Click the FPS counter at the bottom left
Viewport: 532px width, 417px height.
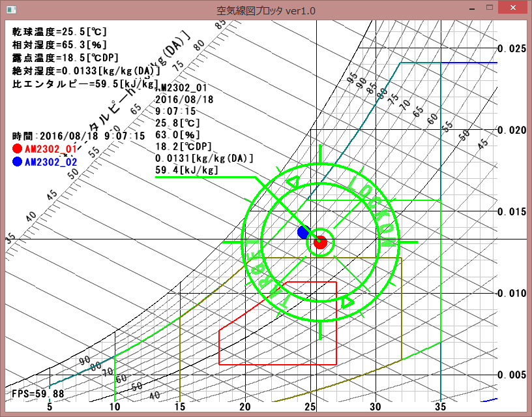38,394
